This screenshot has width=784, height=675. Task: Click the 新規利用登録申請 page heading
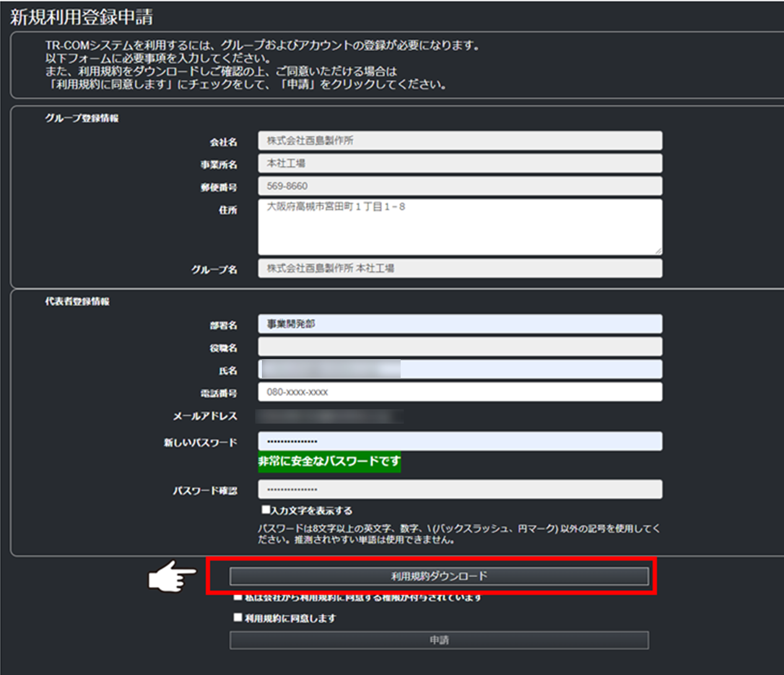82,17
